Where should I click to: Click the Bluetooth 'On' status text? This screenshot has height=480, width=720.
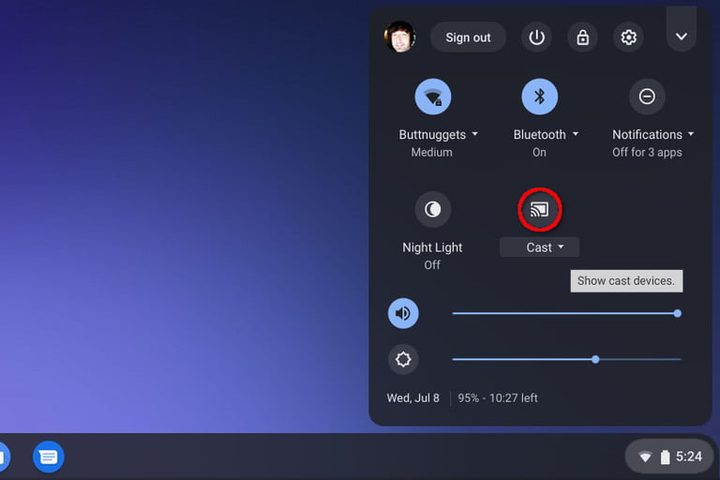pyautogui.click(x=539, y=152)
